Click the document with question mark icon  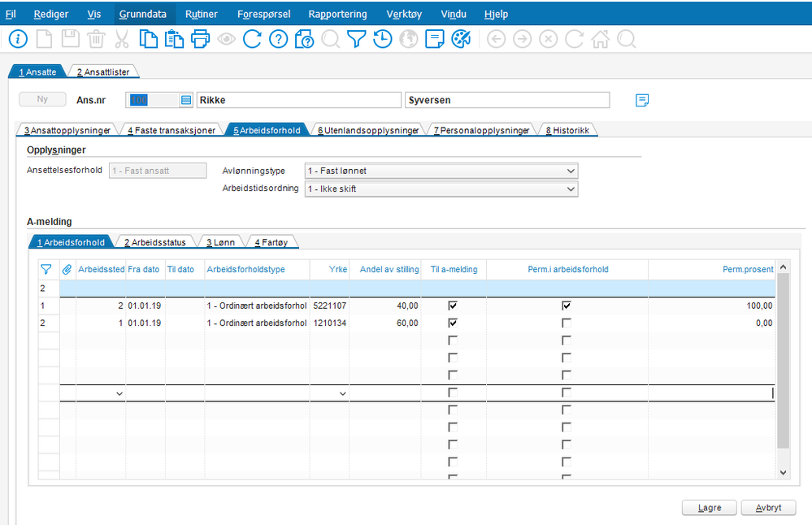click(x=305, y=39)
